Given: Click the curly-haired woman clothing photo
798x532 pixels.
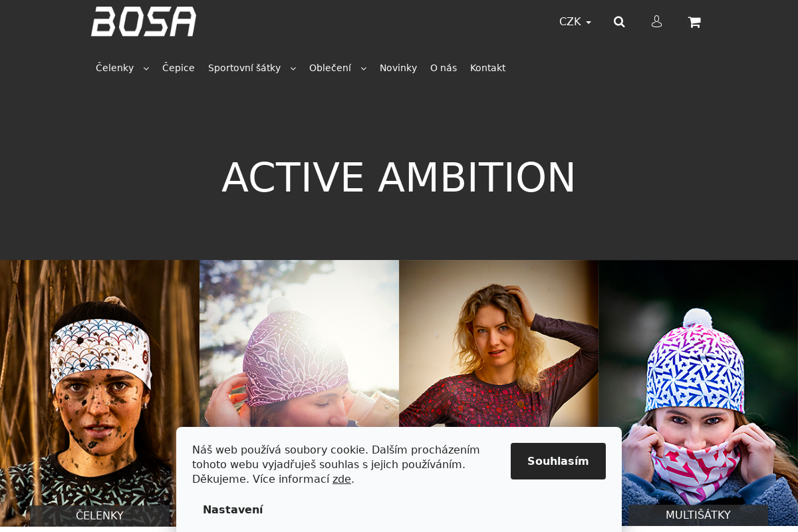Looking at the screenshot, I should coord(499,343).
